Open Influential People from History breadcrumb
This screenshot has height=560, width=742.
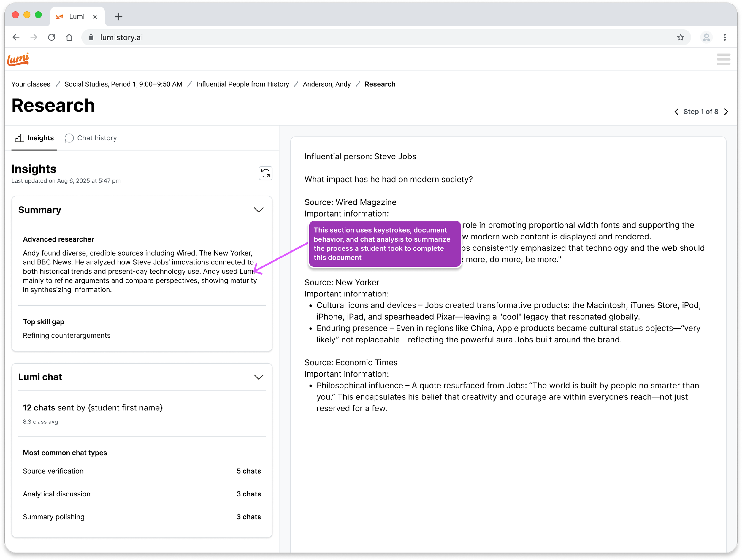[242, 84]
